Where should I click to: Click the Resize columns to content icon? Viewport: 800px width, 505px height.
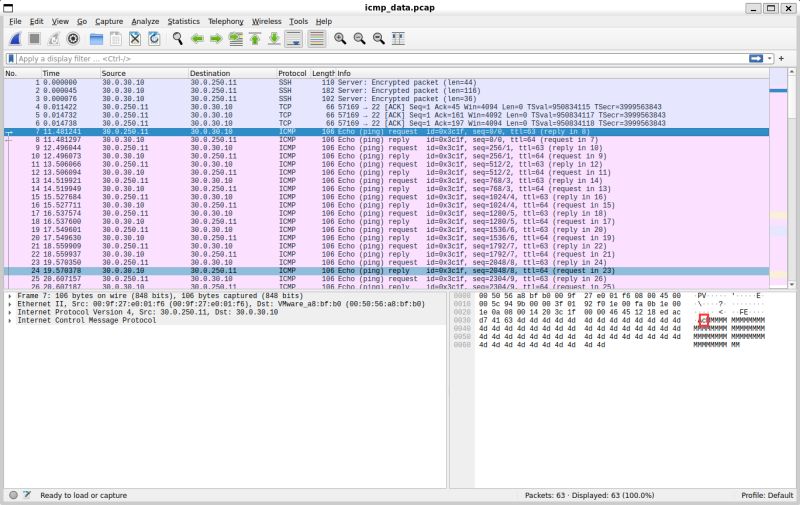(x=398, y=39)
